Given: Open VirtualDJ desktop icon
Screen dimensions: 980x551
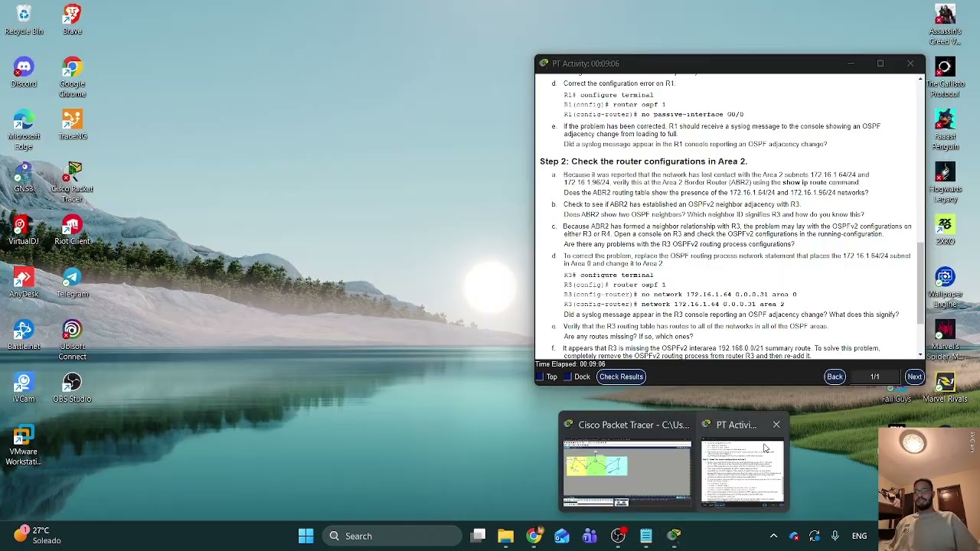Looking at the screenshot, I should [x=24, y=231].
